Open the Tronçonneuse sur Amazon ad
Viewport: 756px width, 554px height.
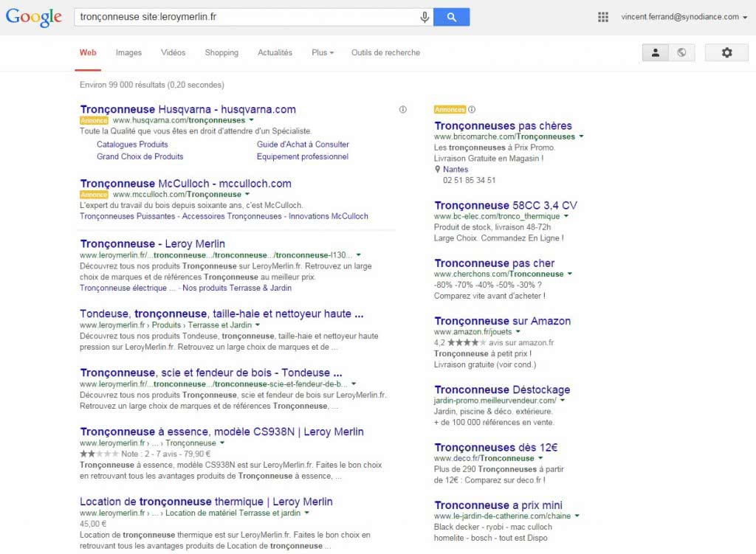[502, 321]
